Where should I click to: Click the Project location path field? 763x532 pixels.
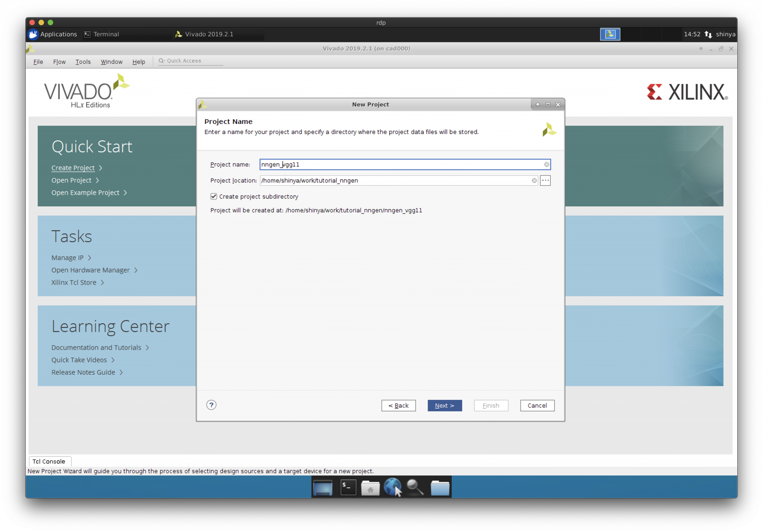[395, 180]
